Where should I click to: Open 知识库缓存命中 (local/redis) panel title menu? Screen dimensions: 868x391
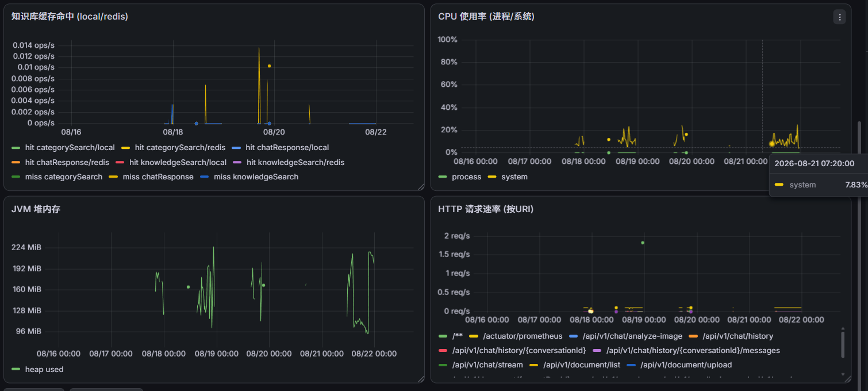(x=70, y=17)
